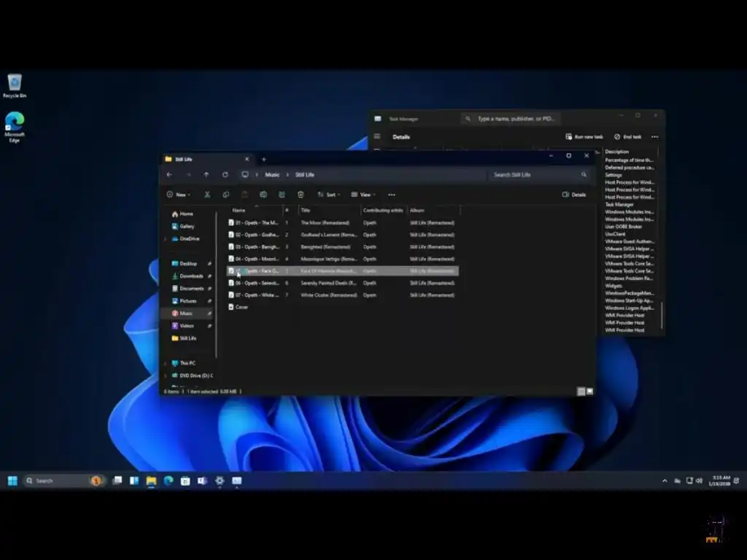Open clock and date in system tray
The width and height of the screenshot is (747, 560).
719,481
